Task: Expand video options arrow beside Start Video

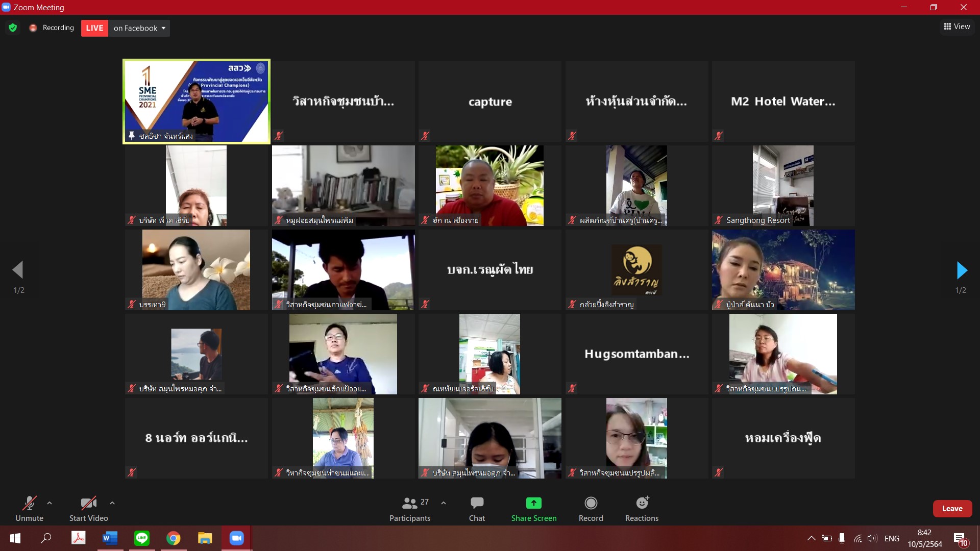Action: point(112,503)
